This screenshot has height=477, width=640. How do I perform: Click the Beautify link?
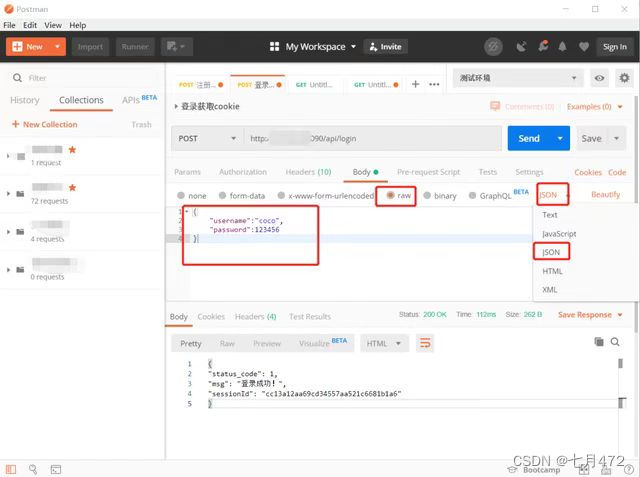[x=605, y=194]
